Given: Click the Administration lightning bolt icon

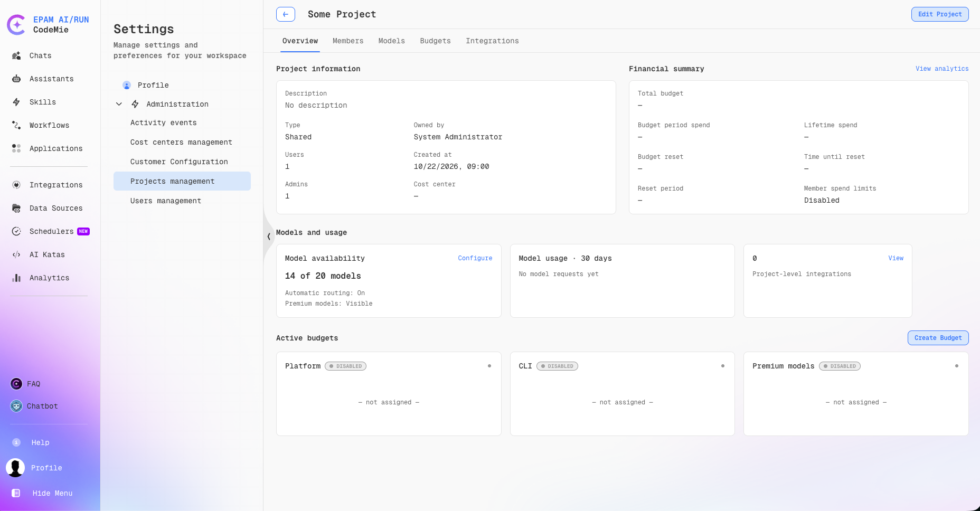Looking at the screenshot, I should (x=135, y=104).
